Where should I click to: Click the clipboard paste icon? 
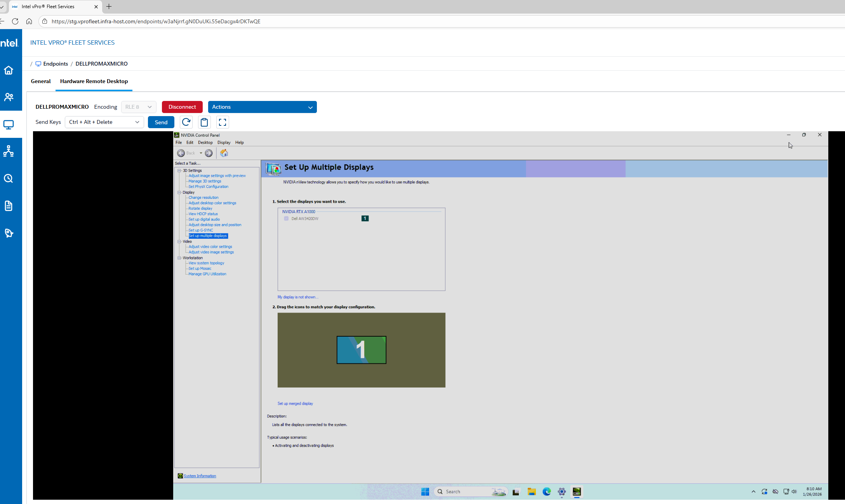pyautogui.click(x=204, y=122)
